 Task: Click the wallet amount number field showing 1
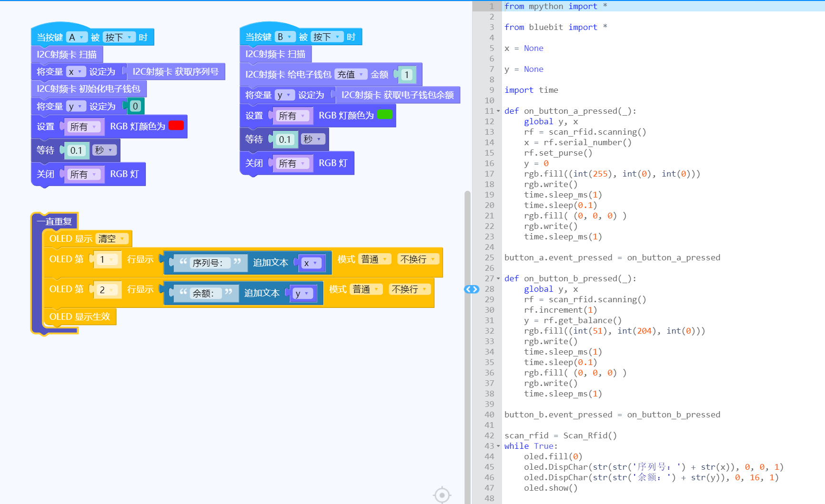click(x=406, y=75)
